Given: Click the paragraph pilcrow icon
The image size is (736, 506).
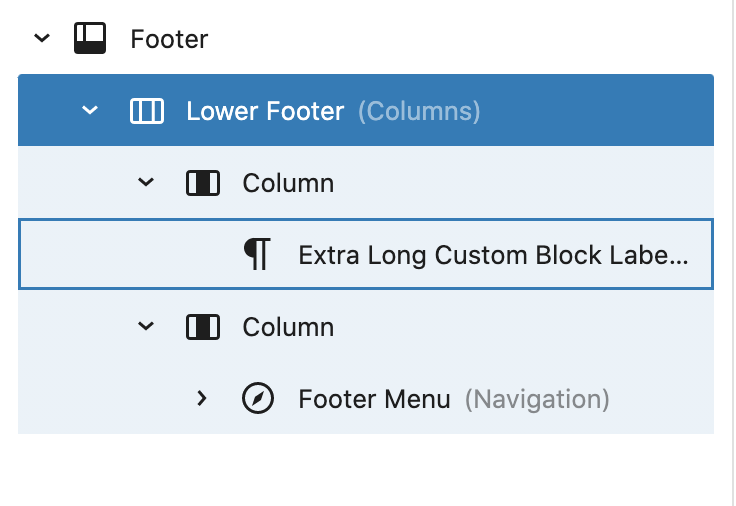Looking at the screenshot, I should point(258,255).
